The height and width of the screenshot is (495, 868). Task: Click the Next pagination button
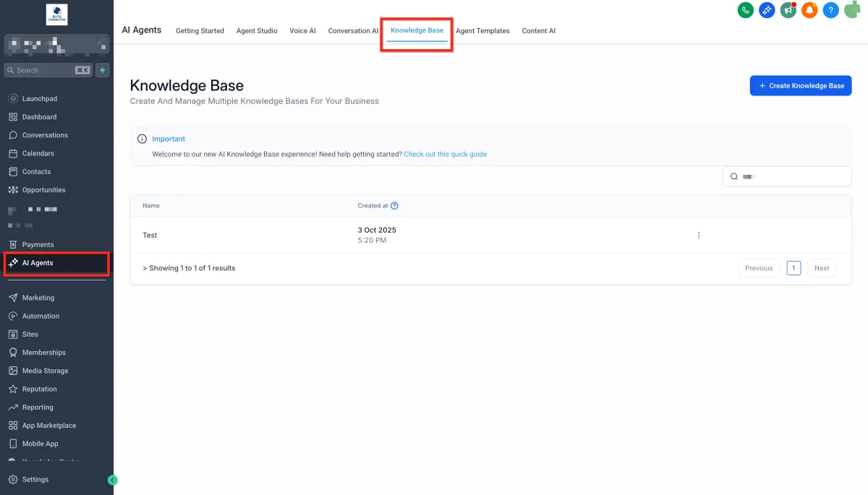[x=822, y=268]
